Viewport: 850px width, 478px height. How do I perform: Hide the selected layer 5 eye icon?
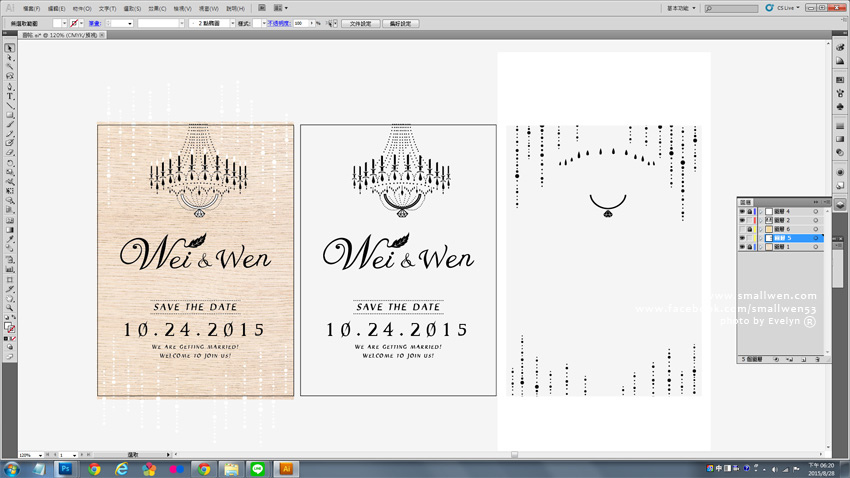point(742,238)
